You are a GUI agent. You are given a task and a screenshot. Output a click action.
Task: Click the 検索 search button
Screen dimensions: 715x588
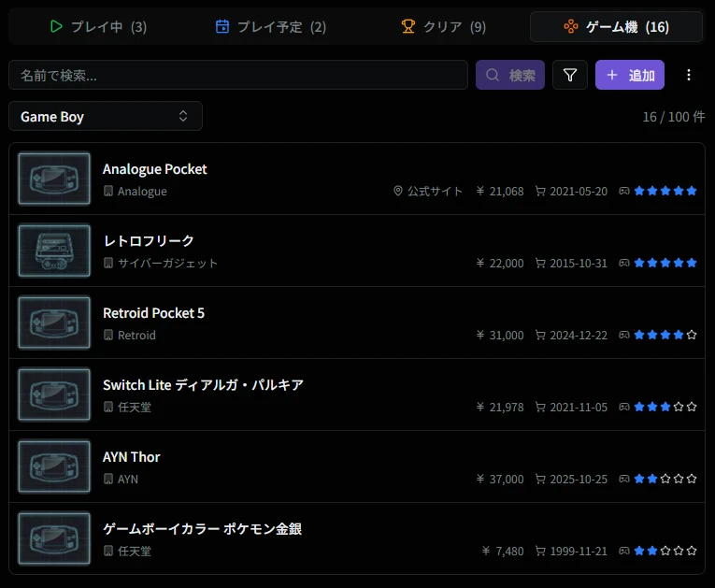point(509,75)
